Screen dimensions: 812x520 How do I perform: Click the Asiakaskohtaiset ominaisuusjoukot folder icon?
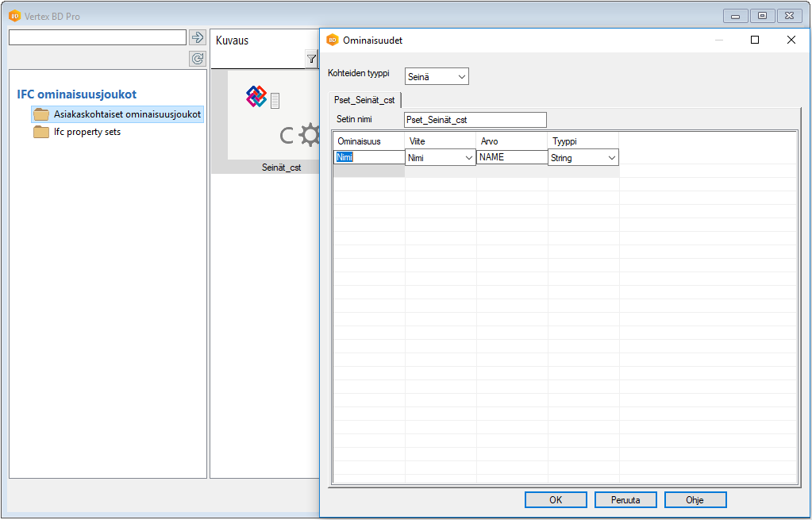[41, 114]
